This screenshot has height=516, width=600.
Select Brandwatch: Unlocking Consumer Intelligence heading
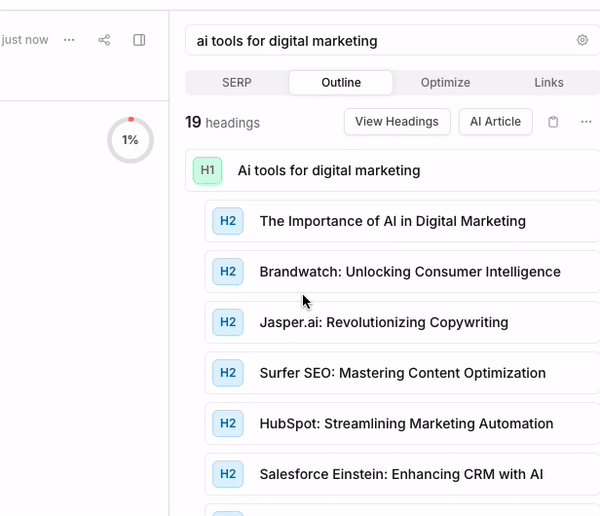(403, 271)
